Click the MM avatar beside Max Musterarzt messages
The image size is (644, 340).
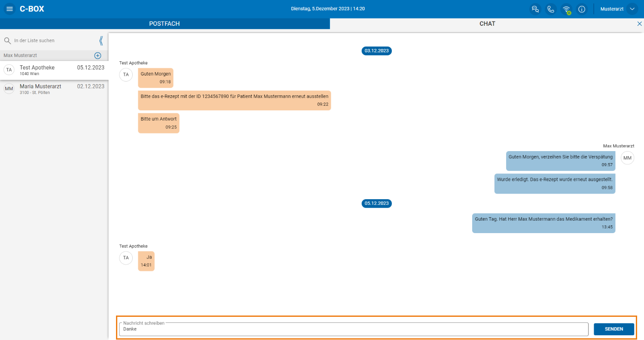627,158
